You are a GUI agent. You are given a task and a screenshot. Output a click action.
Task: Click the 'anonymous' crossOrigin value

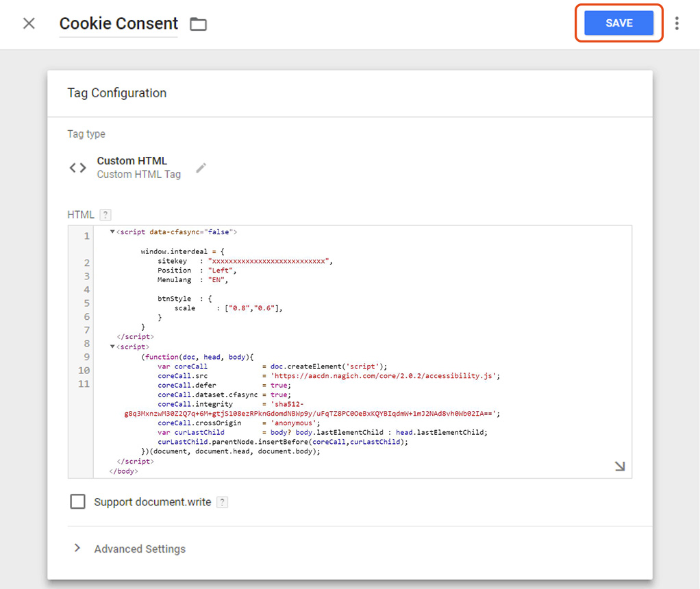pyautogui.click(x=293, y=423)
